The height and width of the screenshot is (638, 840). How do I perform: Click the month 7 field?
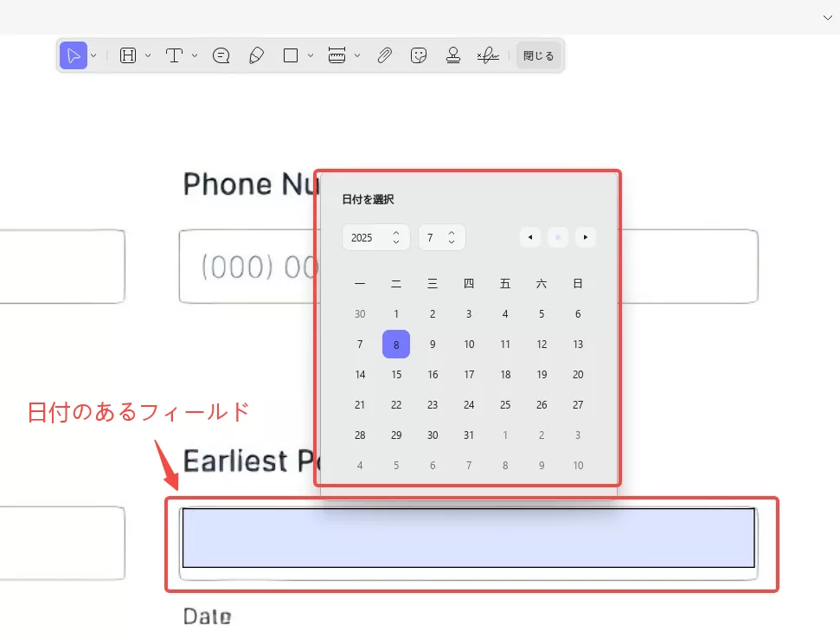coord(442,237)
